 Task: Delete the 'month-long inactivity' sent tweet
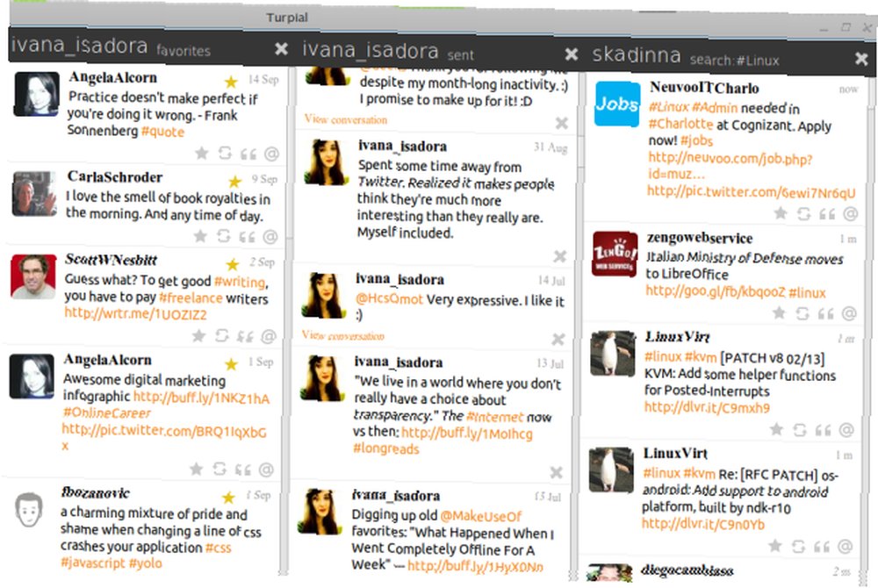point(562,123)
